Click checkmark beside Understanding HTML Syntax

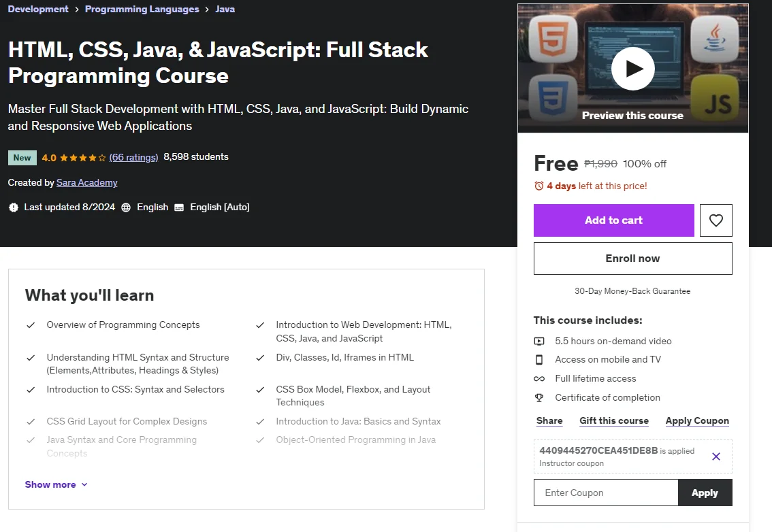tap(31, 358)
